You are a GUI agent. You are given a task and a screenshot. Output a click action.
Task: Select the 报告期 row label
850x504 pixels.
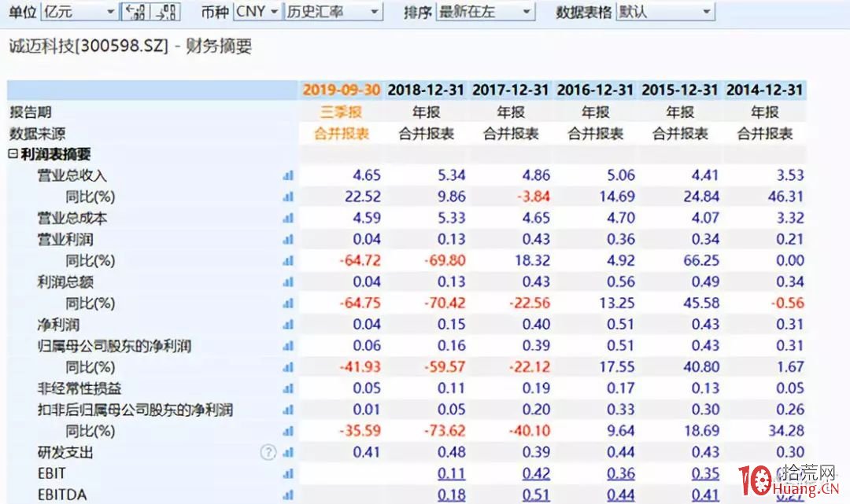click(31, 112)
